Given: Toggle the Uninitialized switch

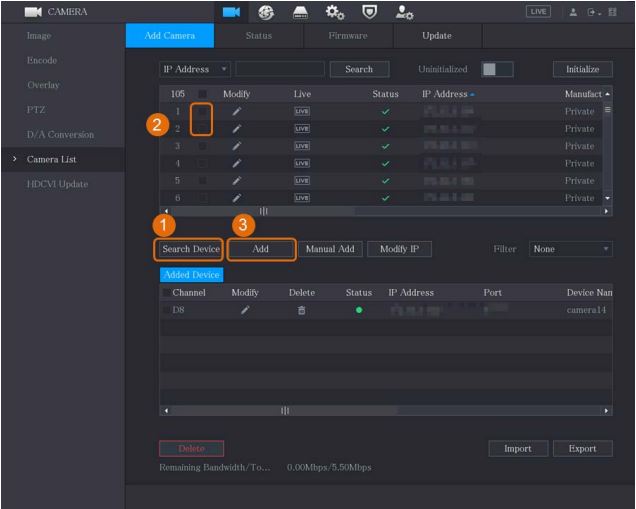Looking at the screenshot, I should pyautogui.click(x=497, y=69).
